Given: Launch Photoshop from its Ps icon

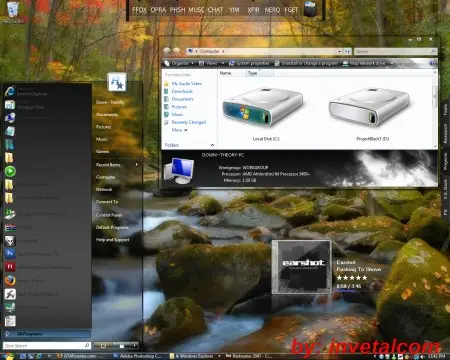Looking at the screenshot, I should click(10, 253).
